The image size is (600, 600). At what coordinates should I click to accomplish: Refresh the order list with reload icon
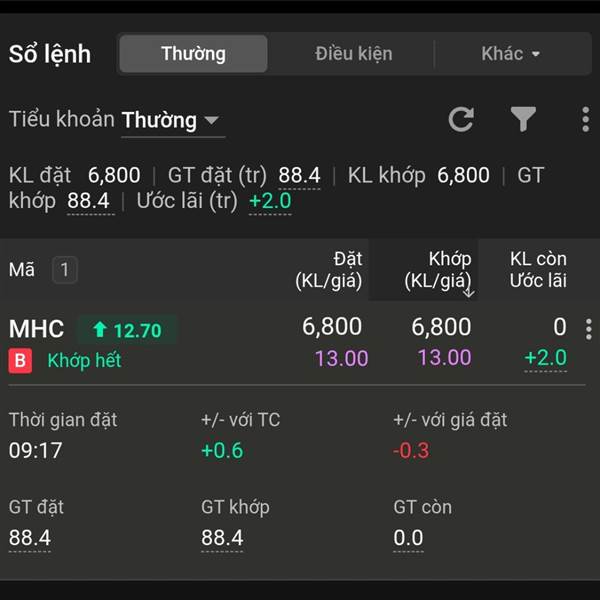pyautogui.click(x=461, y=119)
